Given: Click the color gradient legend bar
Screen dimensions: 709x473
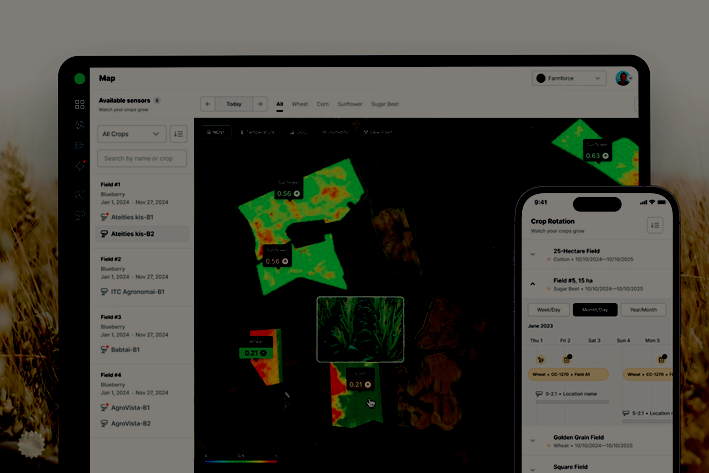Looking at the screenshot, I should tap(241, 461).
